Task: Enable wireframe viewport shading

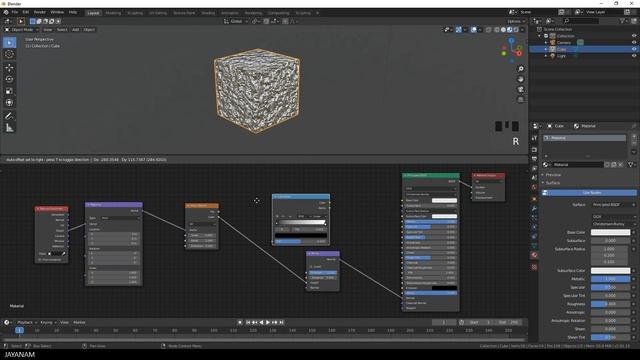Action: point(497,30)
